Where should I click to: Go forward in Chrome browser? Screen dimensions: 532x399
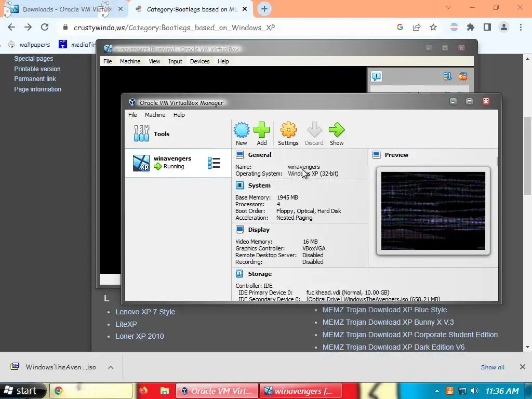(28, 27)
